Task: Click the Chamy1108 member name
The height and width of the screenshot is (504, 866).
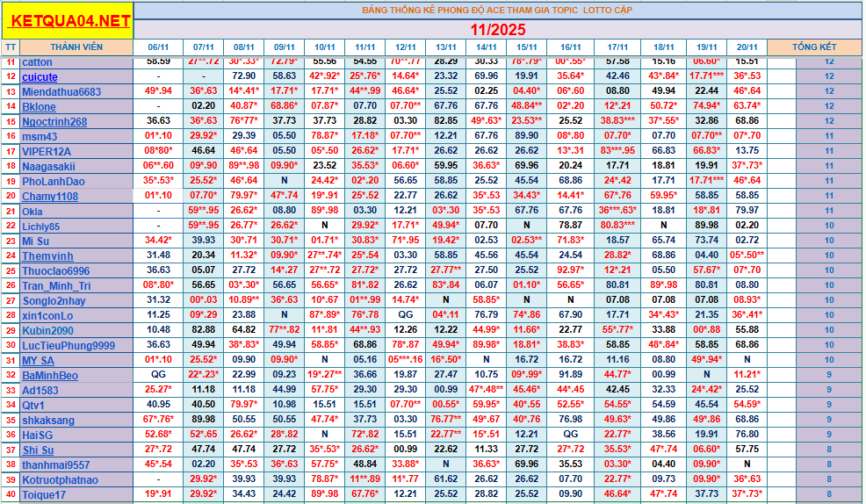Action: click(x=50, y=197)
